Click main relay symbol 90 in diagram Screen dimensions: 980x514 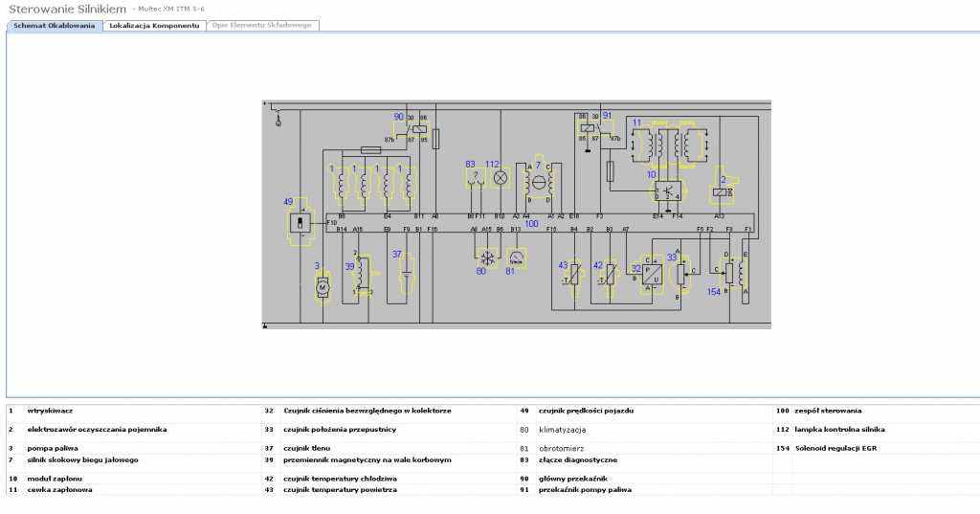[416, 128]
